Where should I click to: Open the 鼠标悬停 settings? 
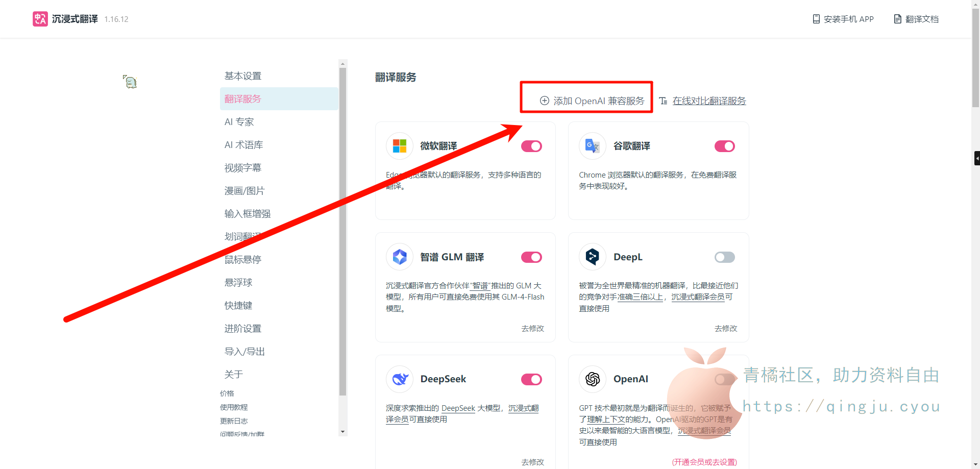click(x=279, y=260)
